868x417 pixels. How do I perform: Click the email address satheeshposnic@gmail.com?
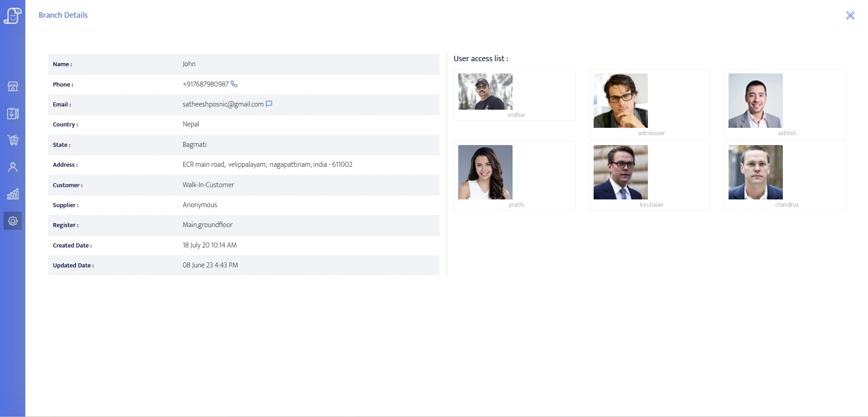[x=223, y=104]
